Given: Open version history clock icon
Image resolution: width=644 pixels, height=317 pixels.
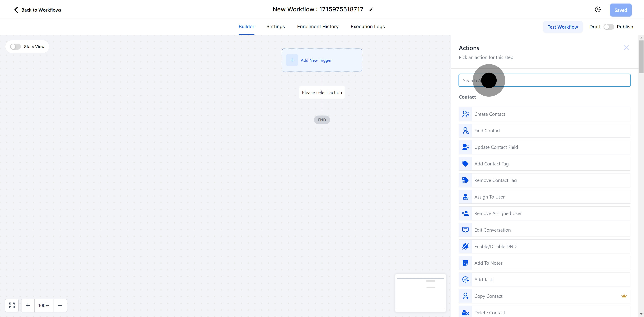Looking at the screenshot, I should (x=597, y=9).
